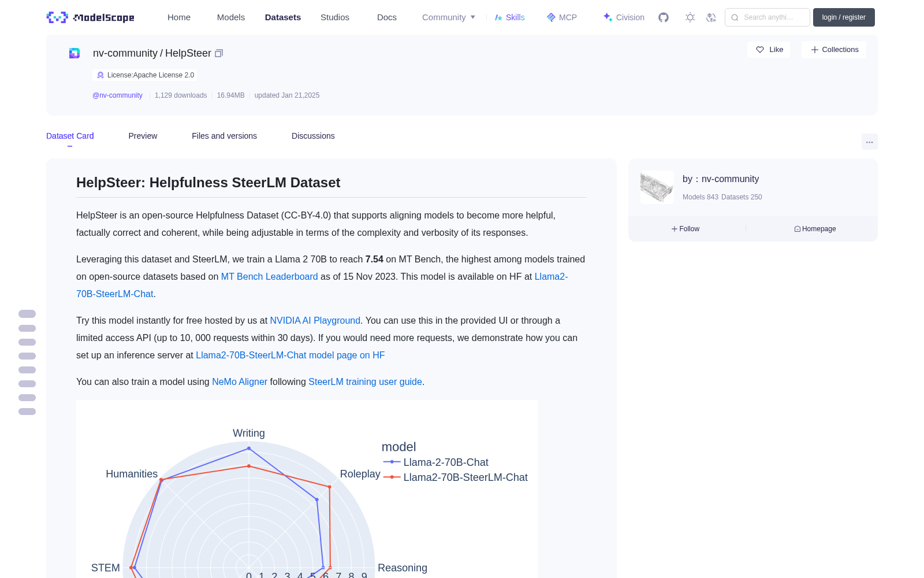Open the Datasets section
Viewport: 924px width, 578px height.
point(283,17)
